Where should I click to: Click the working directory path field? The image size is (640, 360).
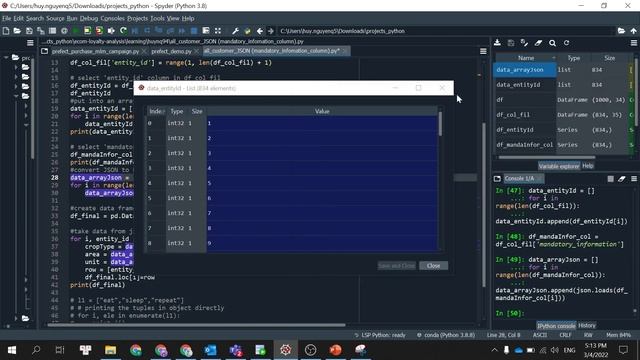(x=446, y=31)
